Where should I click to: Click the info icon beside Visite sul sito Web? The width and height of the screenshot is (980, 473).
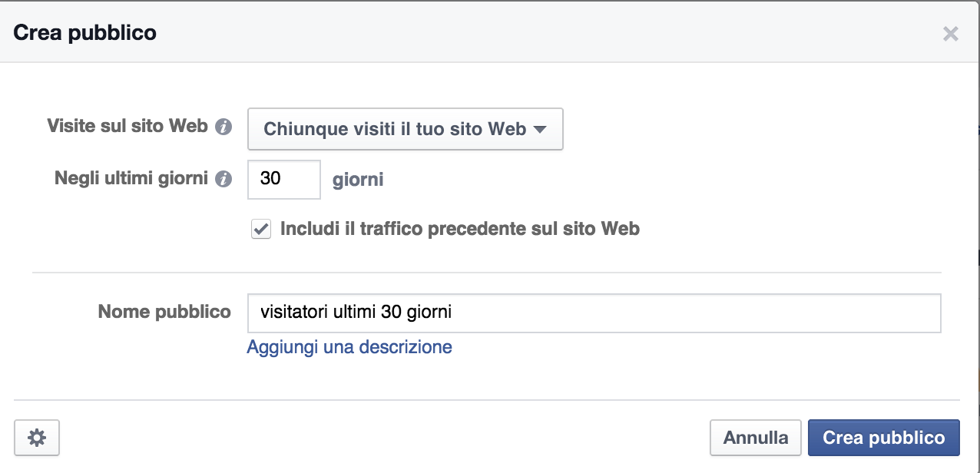click(x=223, y=127)
